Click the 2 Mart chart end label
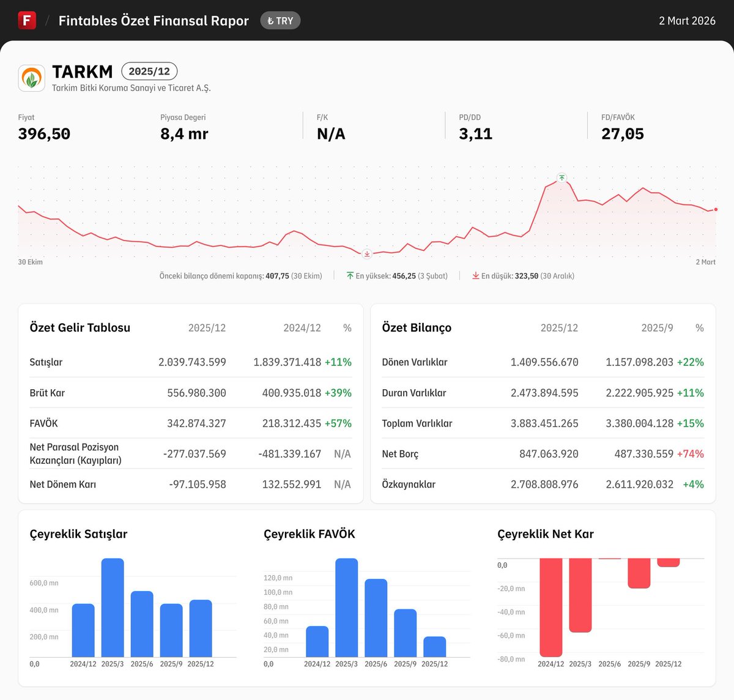 point(705,262)
